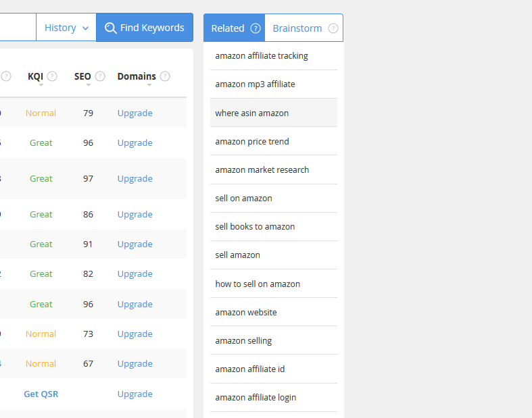Click the SEO column header
The width and height of the screenshot is (532, 418).
point(82,76)
